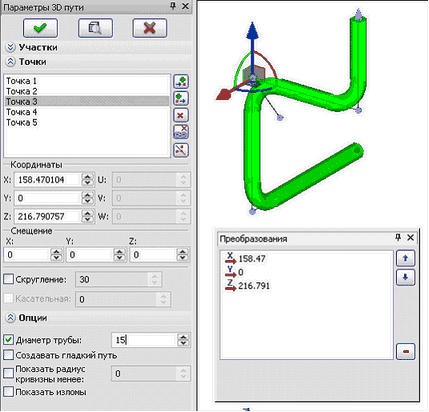Image resolution: width=429 pixels, height=412 pixels.
Task: Select Точка 4 in the list
Action: click(87, 112)
